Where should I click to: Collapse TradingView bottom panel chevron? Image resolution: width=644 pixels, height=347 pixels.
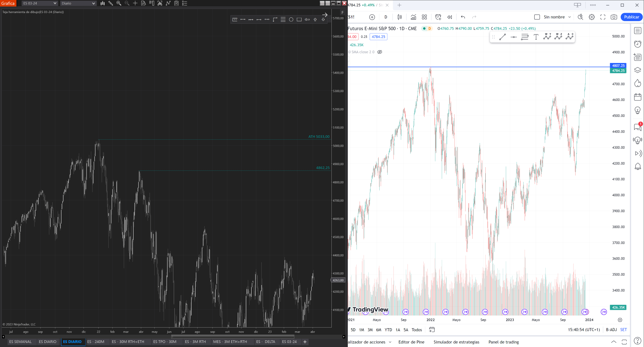tap(613, 342)
